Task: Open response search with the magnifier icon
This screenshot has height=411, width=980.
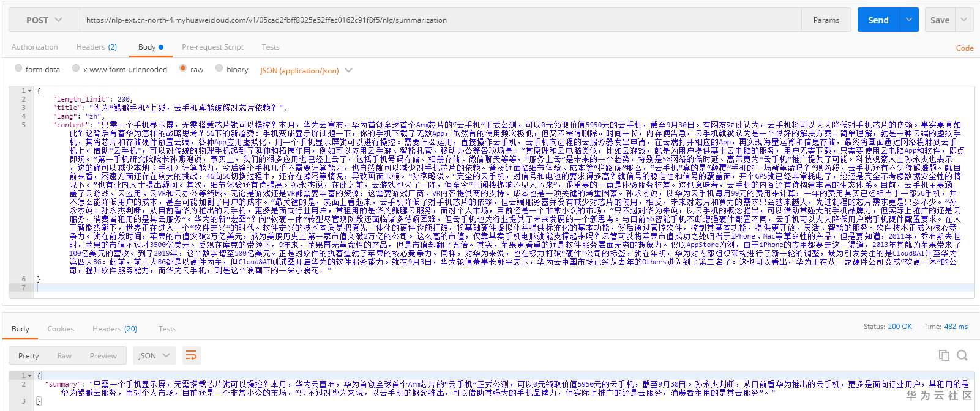Action: pos(962,355)
